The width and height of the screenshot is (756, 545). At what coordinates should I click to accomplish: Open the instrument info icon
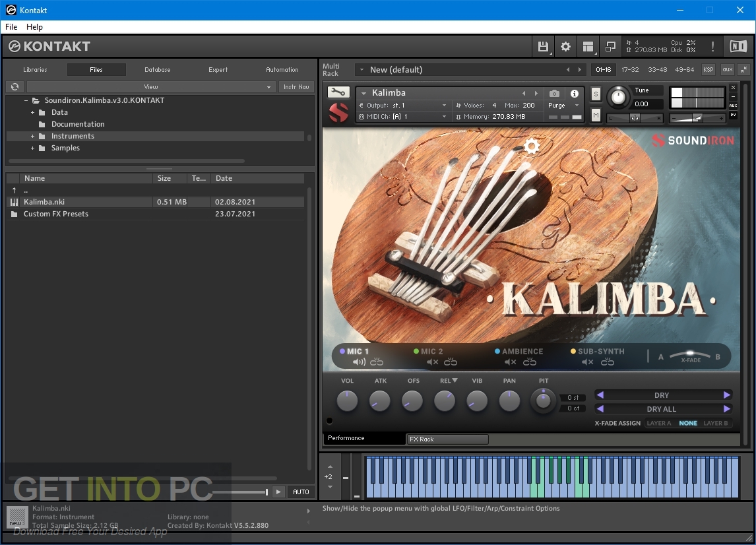pos(574,94)
